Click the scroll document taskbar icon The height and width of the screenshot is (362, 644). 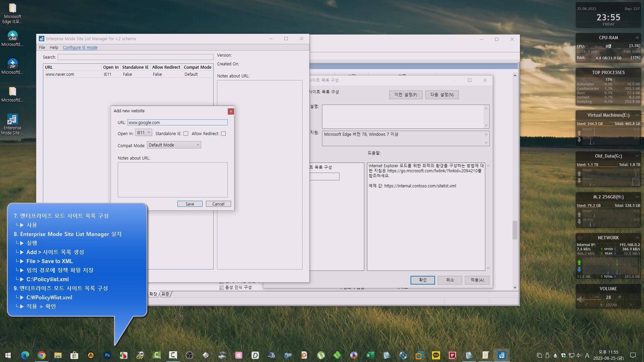coord(485,355)
